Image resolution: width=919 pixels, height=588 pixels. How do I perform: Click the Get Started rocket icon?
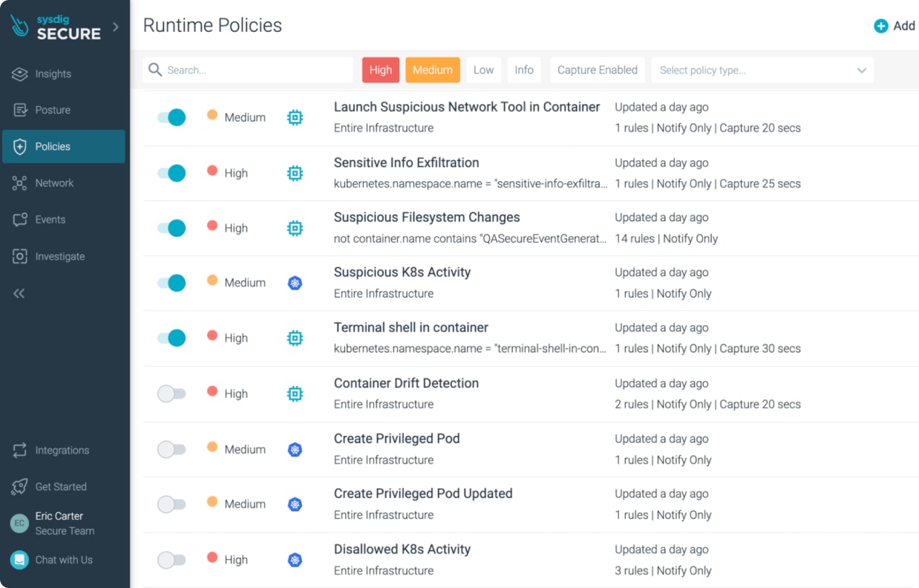pyautogui.click(x=20, y=486)
